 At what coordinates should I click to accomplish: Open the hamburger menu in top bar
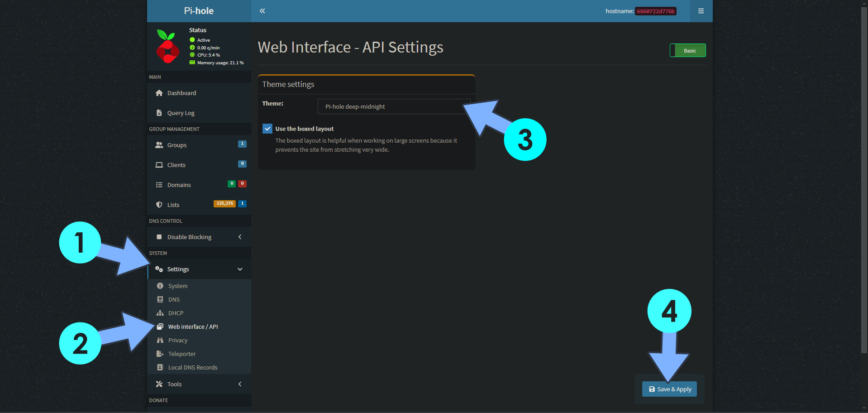point(701,11)
